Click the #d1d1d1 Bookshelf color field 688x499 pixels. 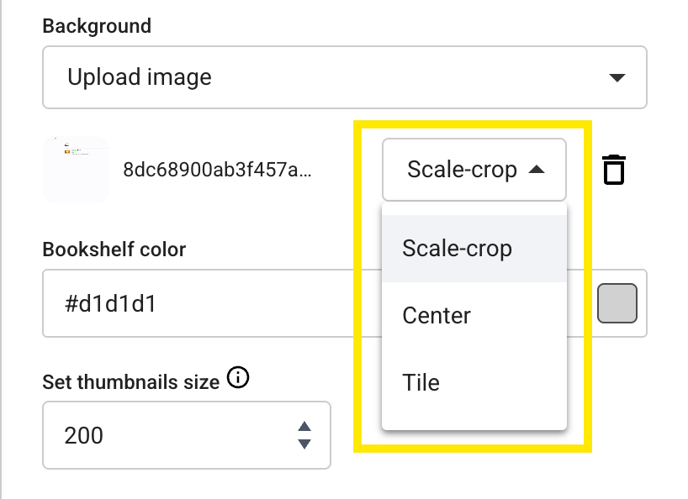click(212, 303)
